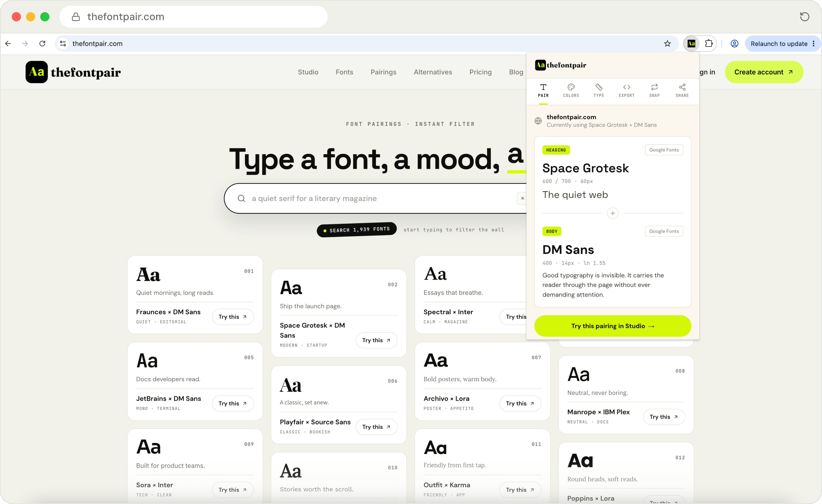Open the profile account icon
The height and width of the screenshot is (504, 822).
pyautogui.click(x=734, y=44)
